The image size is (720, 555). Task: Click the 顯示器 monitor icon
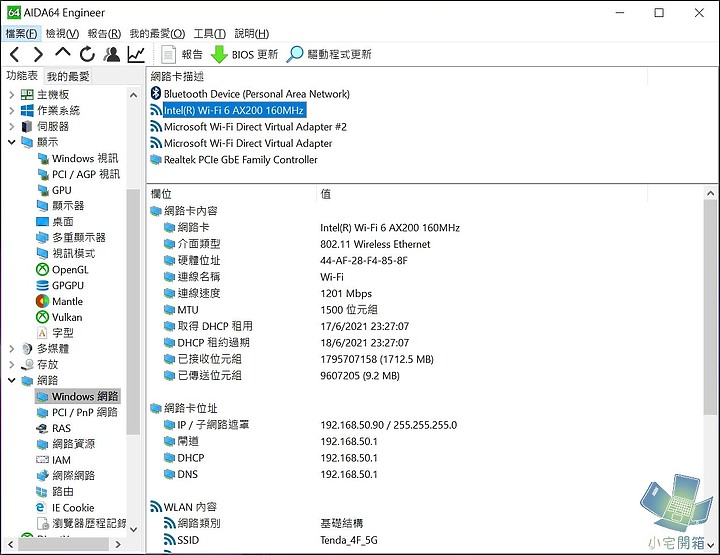coord(43,206)
